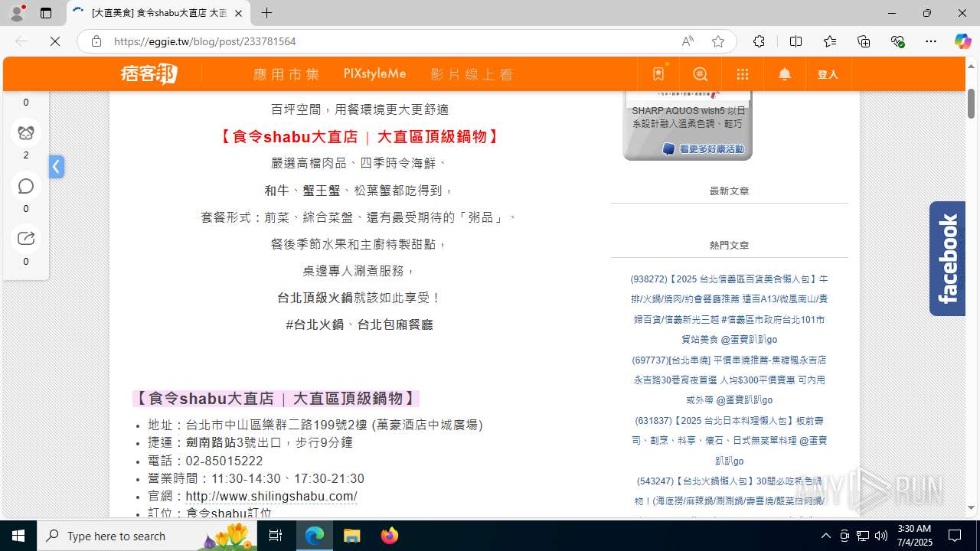Click the like bear icon in sidebar
This screenshot has width=980, height=551.
pos(26,133)
